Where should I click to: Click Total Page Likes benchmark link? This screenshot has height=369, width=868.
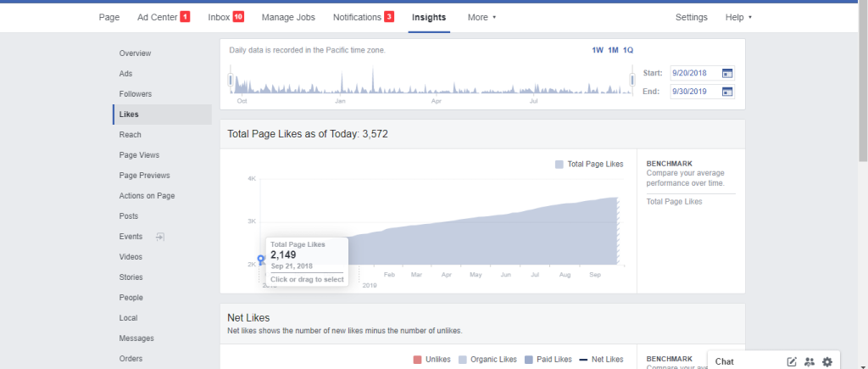674,201
